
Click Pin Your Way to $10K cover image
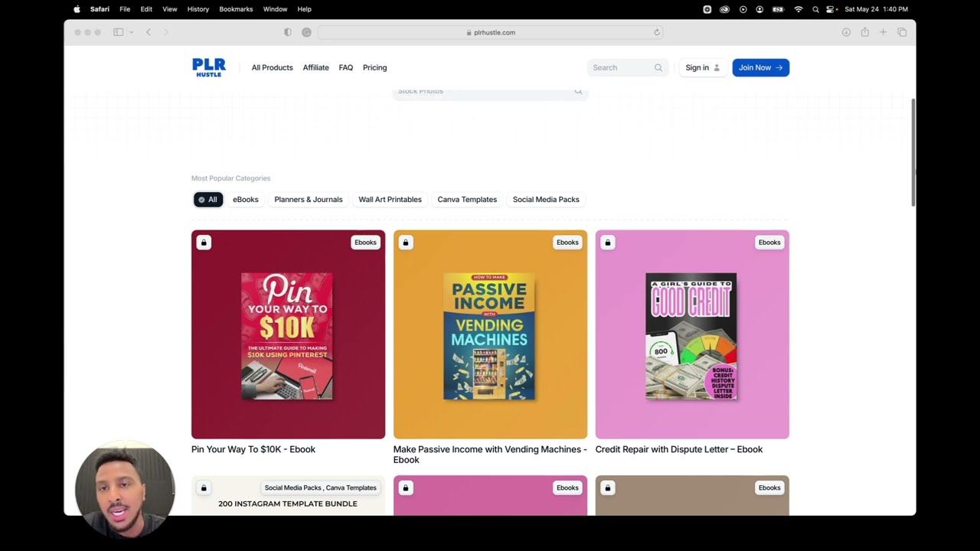(287, 336)
